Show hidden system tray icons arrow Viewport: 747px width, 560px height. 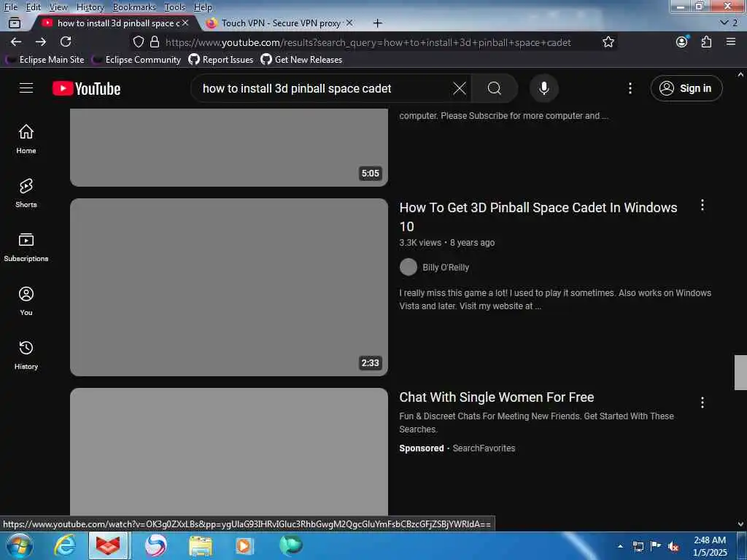coord(620,546)
